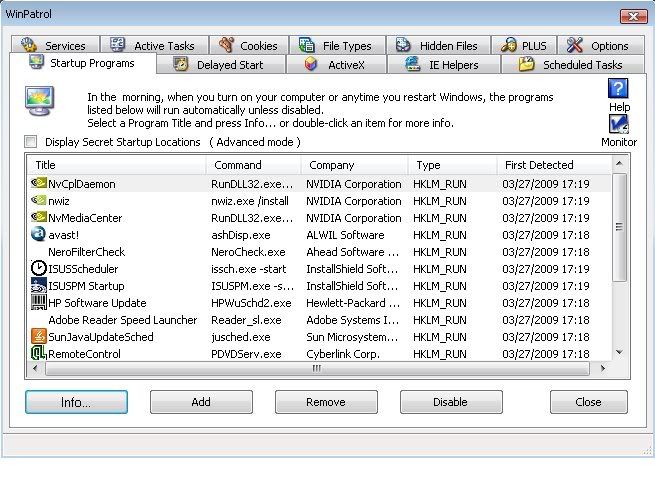Click the Monitor checkmark icon
The image size is (655, 485).
[x=619, y=124]
